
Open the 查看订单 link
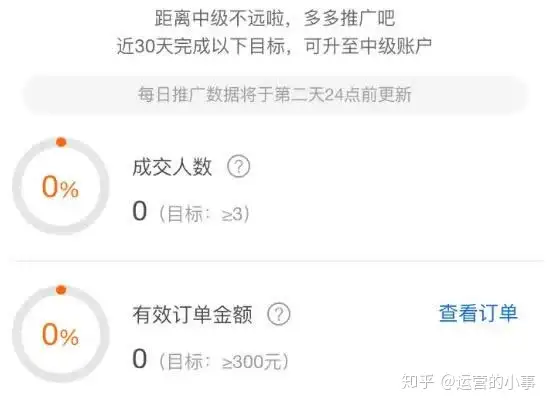click(478, 313)
